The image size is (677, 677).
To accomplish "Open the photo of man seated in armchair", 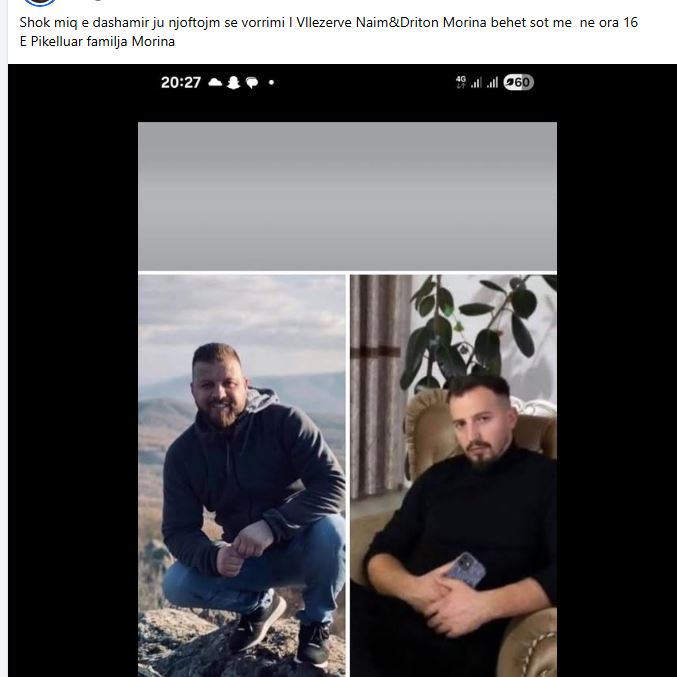I will point(453,475).
